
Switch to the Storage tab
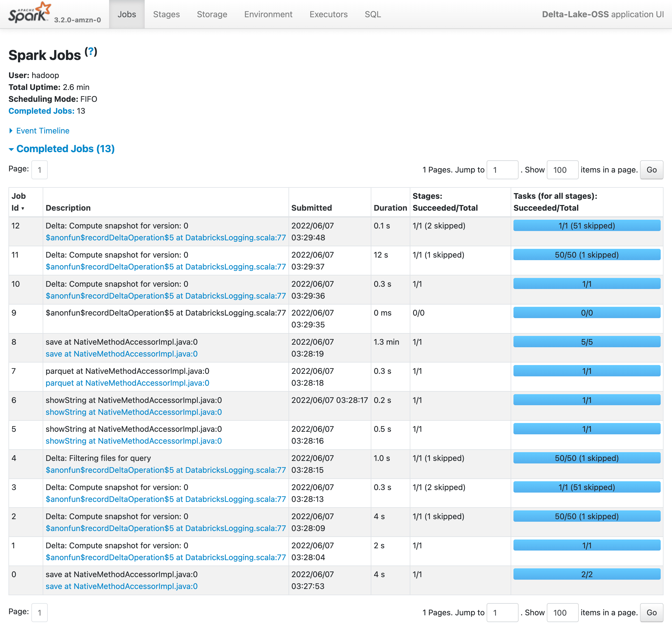pos(212,14)
